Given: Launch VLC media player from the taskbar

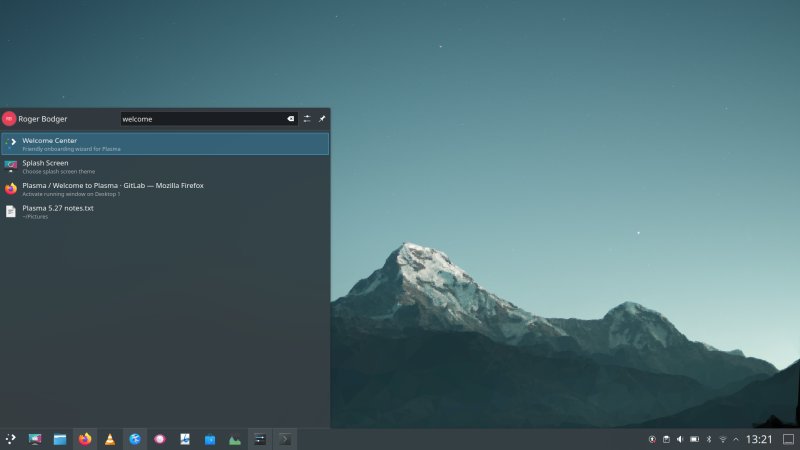Looking at the screenshot, I should (x=110, y=439).
